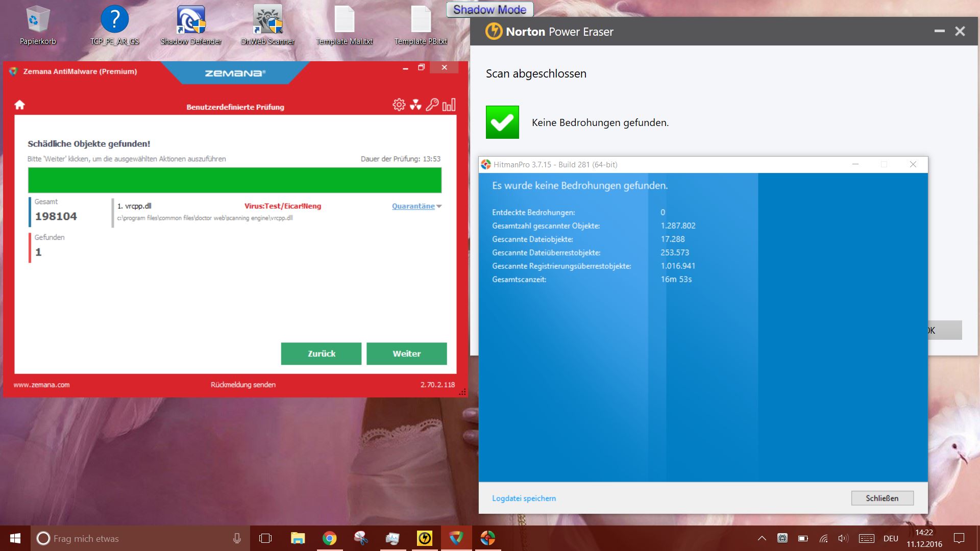Click Zemana radiation quarantine icon
The height and width of the screenshot is (551, 980).
(x=415, y=105)
